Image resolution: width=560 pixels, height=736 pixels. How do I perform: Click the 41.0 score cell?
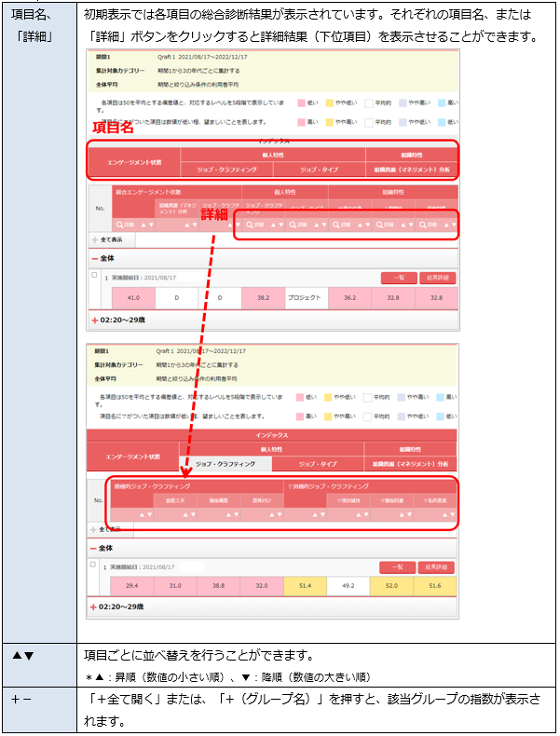pyautogui.click(x=133, y=298)
